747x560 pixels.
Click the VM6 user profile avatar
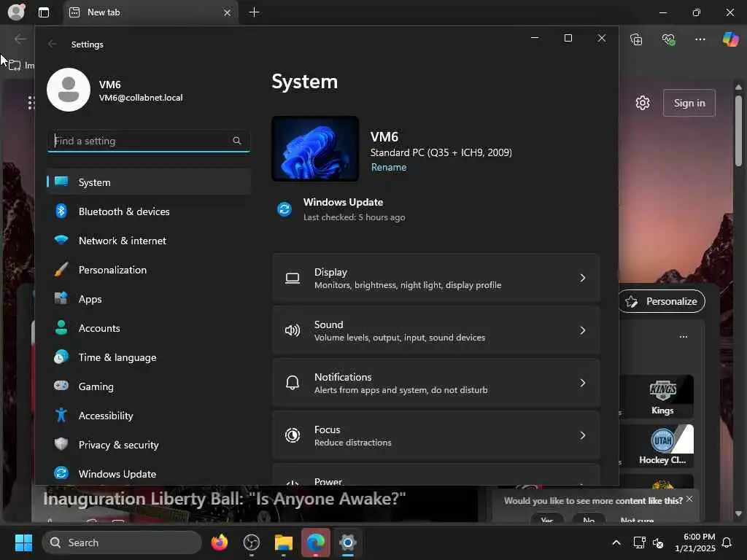tap(69, 90)
